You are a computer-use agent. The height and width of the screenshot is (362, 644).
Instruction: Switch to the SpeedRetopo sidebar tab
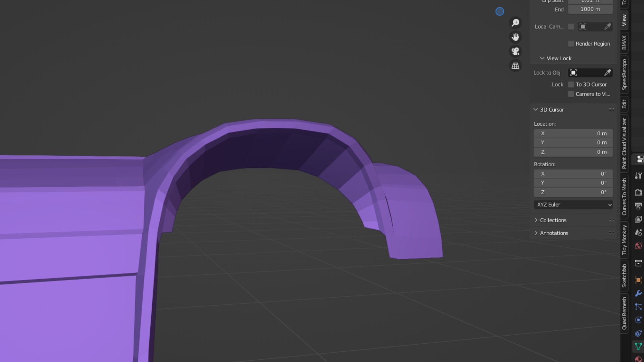coord(624,74)
